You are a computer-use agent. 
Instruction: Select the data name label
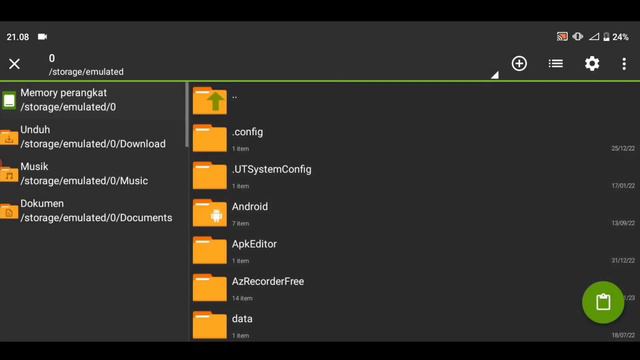point(242,319)
